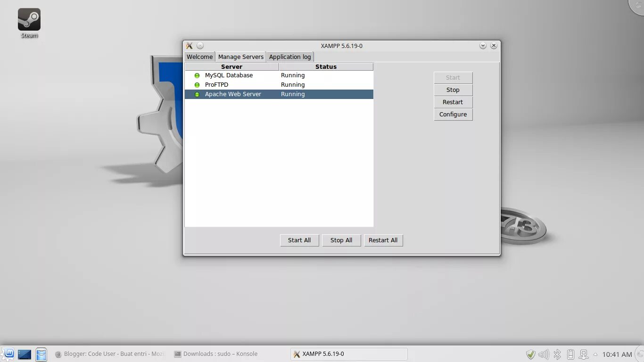Click the XAMPP logo in title bar
Viewport: 644px width, 362px height.
click(190, 46)
